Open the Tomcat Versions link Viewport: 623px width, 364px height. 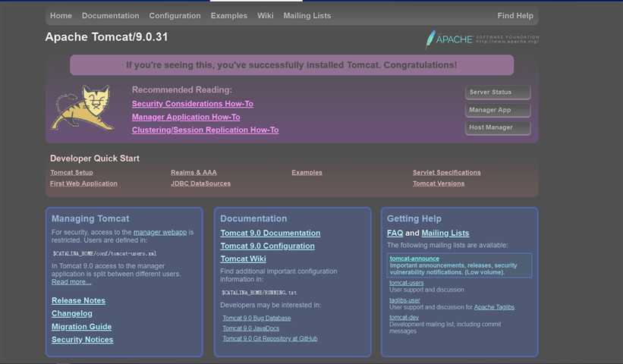[439, 184]
